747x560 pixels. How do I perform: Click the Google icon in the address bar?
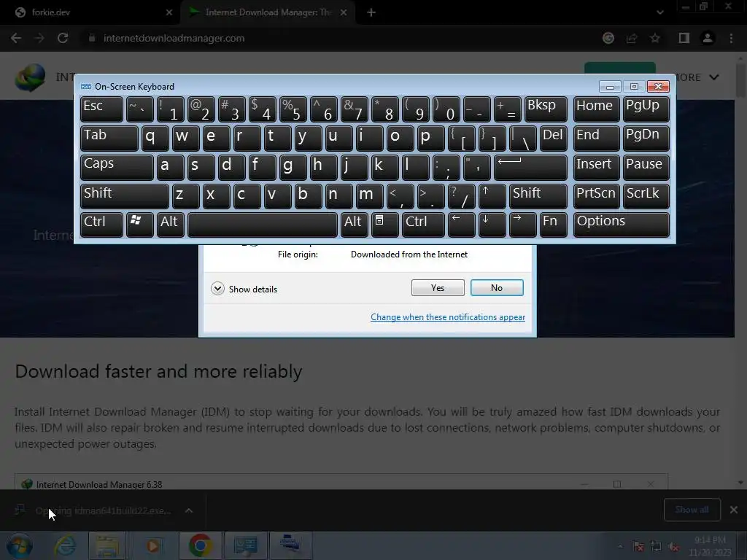coord(608,38)
